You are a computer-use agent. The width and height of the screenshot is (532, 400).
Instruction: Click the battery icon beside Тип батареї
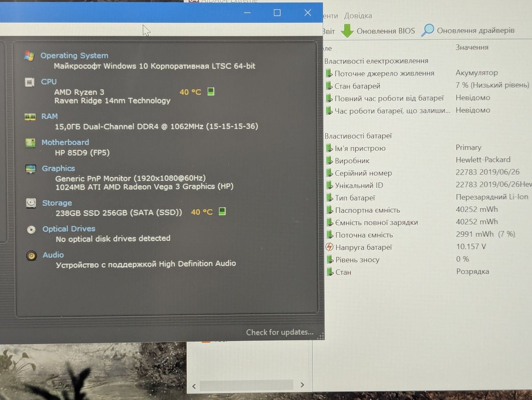pyautogui.click(x=330, y=198)
